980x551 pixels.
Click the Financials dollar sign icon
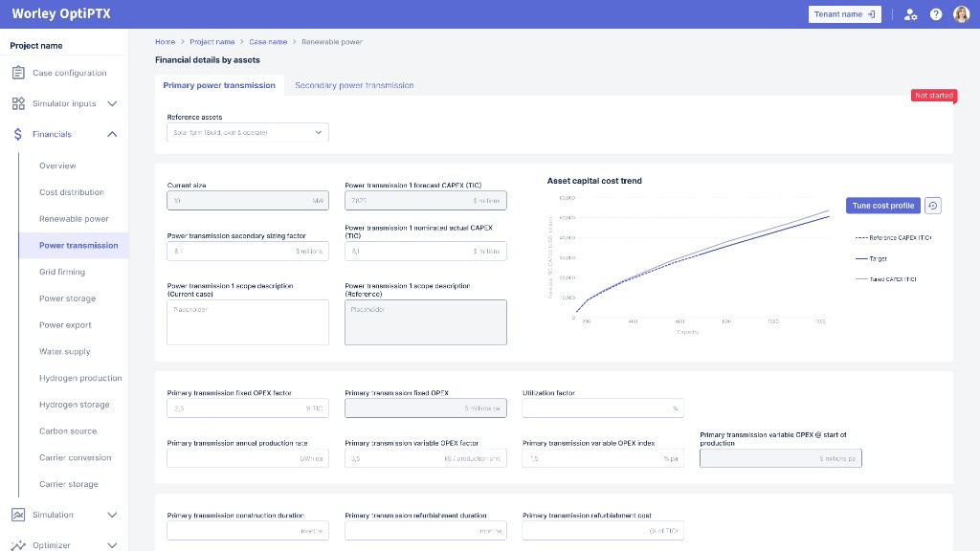point(18,134)
